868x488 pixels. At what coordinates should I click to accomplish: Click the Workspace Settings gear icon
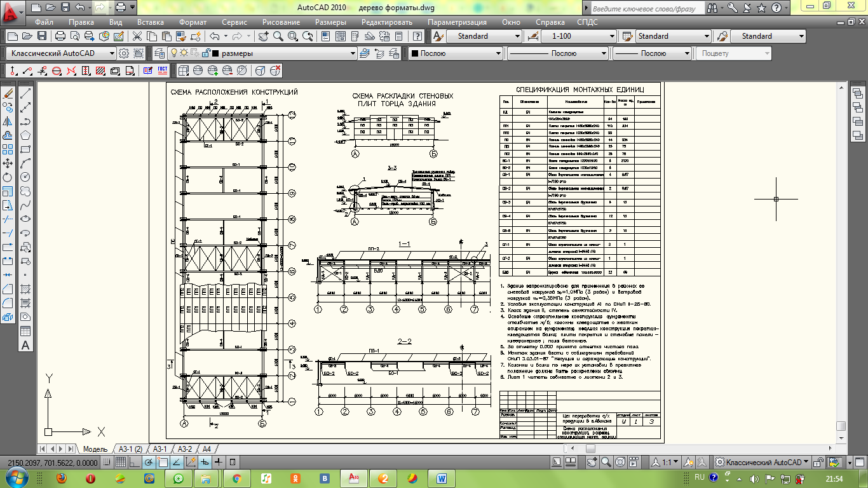click(x=123, y=53)
